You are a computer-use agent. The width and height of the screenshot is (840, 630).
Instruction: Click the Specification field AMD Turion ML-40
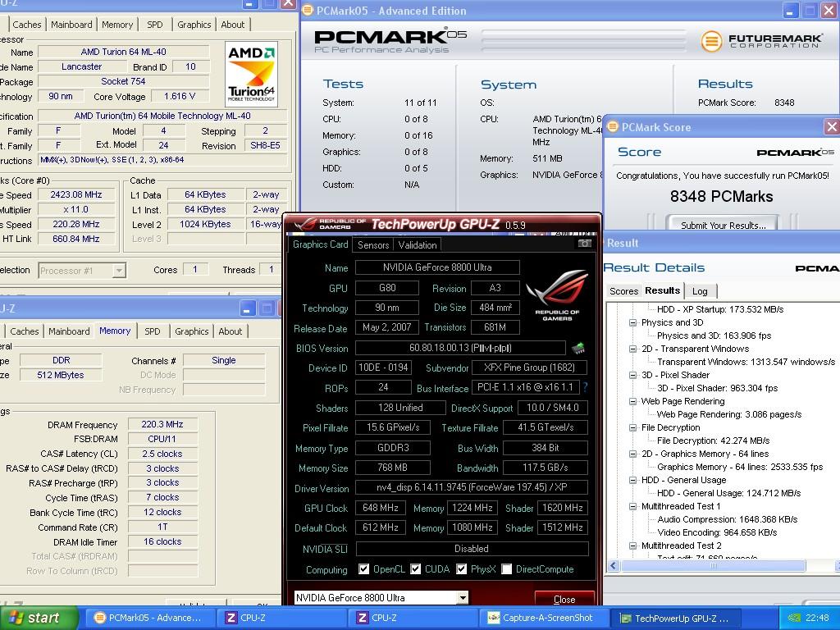click(x=162, y=116)
